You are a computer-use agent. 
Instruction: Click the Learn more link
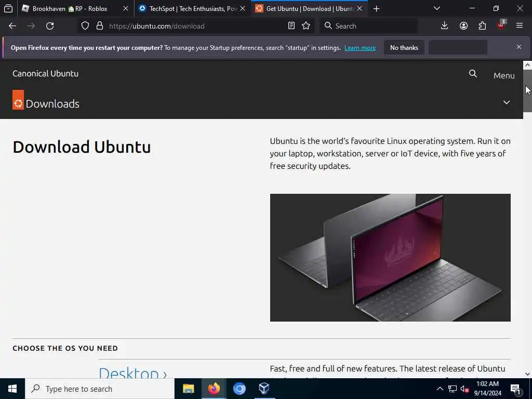(360, 48)
